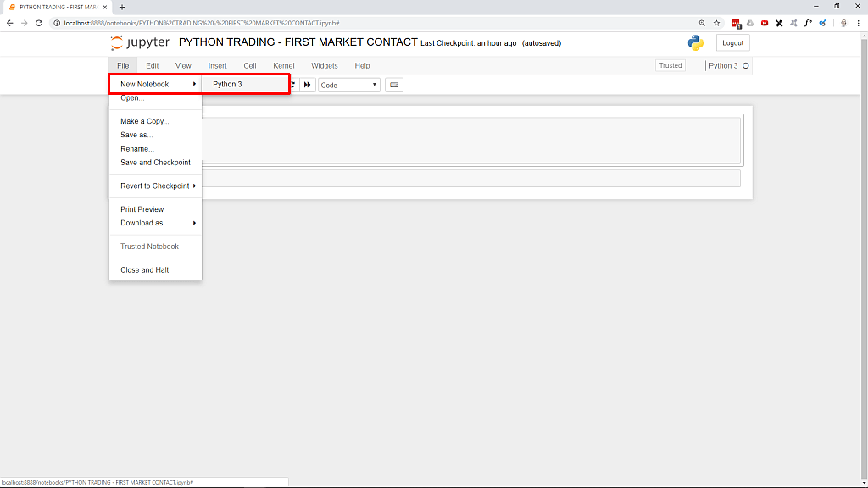Open the Chrome three-dot menu
This screenshot has height=488, width=868.
858,23
